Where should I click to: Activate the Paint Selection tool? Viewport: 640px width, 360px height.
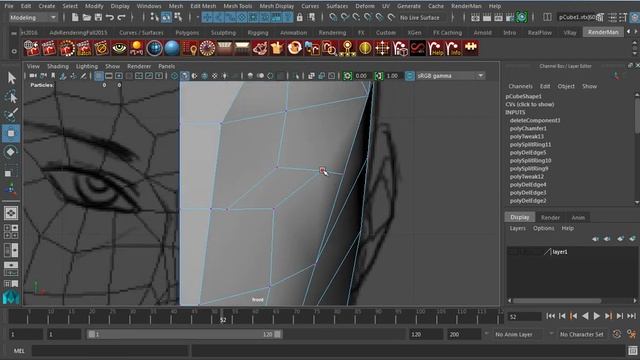tap(11, 115)
